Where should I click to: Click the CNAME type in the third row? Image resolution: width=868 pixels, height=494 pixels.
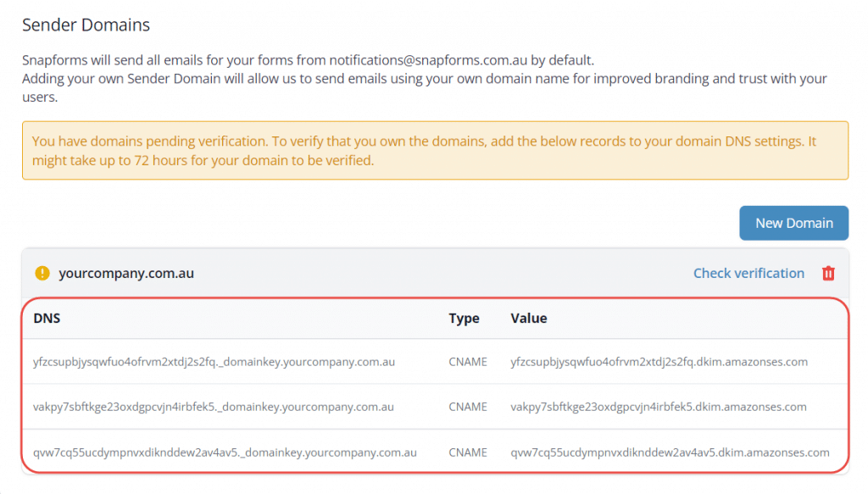468,452
